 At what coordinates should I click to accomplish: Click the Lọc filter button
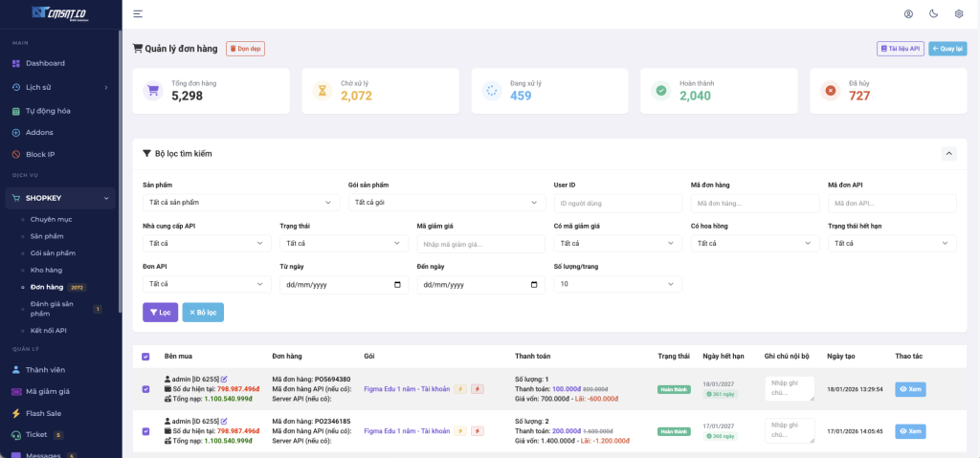[x=160, y=312]
